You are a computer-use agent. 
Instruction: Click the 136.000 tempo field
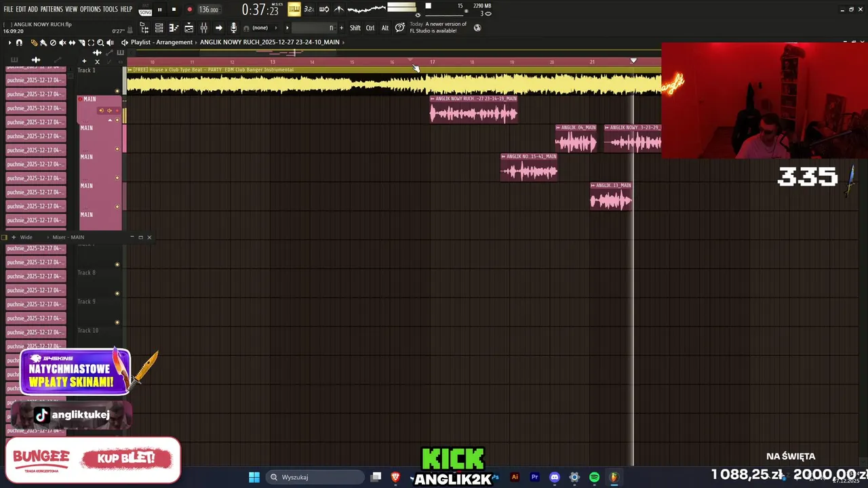tap(209, 10)
